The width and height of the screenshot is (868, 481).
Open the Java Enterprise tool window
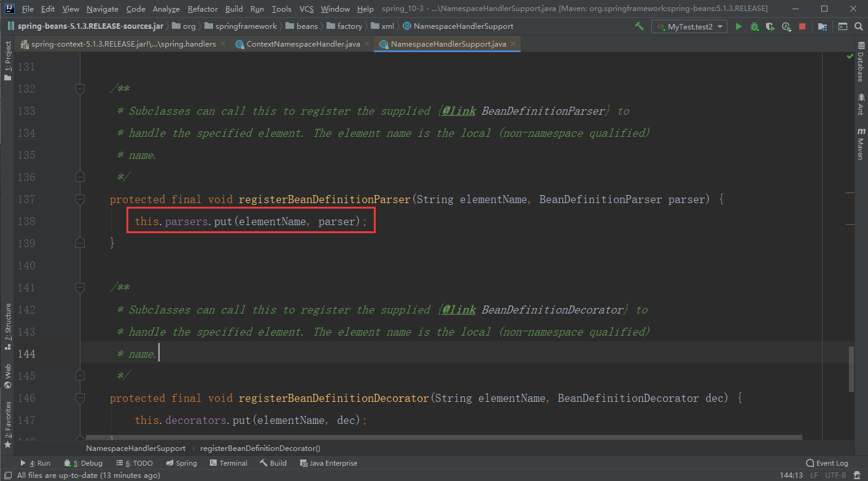(328, 463)
